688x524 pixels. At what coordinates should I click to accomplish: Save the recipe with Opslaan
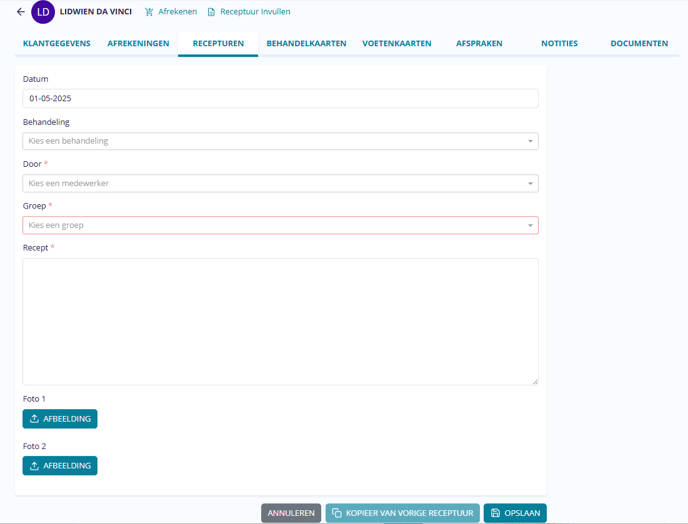[x=515, y=513]
